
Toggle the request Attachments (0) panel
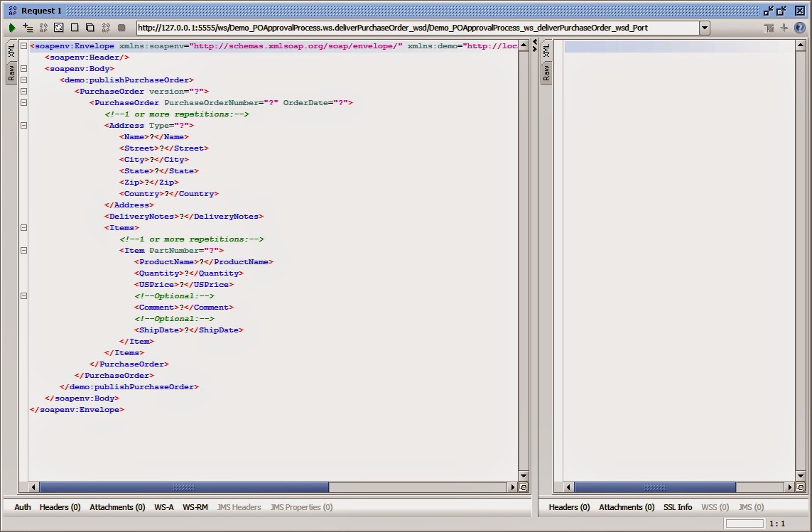(x=117, y=507)
